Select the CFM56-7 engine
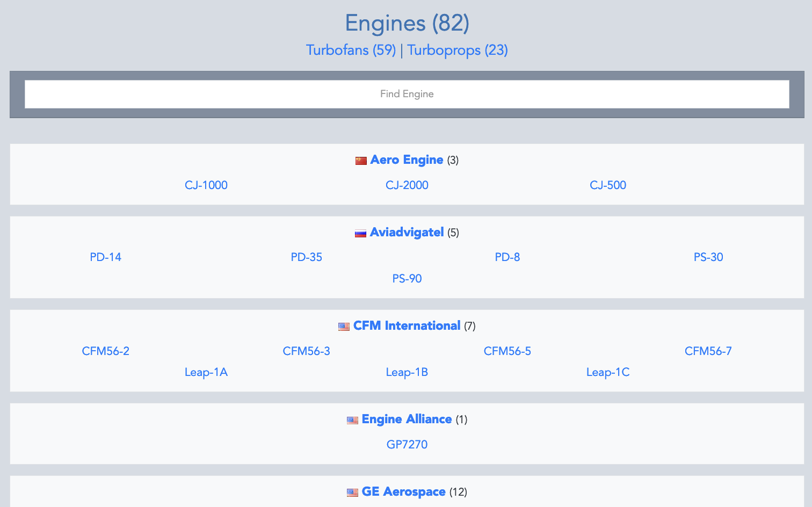Image resolution: width=812 pixels, height=507 pixels. (x=708, y=351)
